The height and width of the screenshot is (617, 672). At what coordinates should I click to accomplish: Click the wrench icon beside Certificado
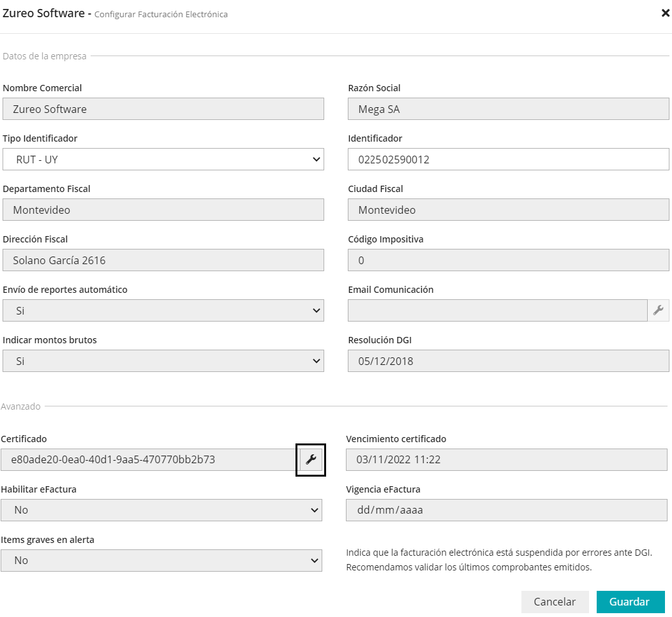tap(311, 459)
